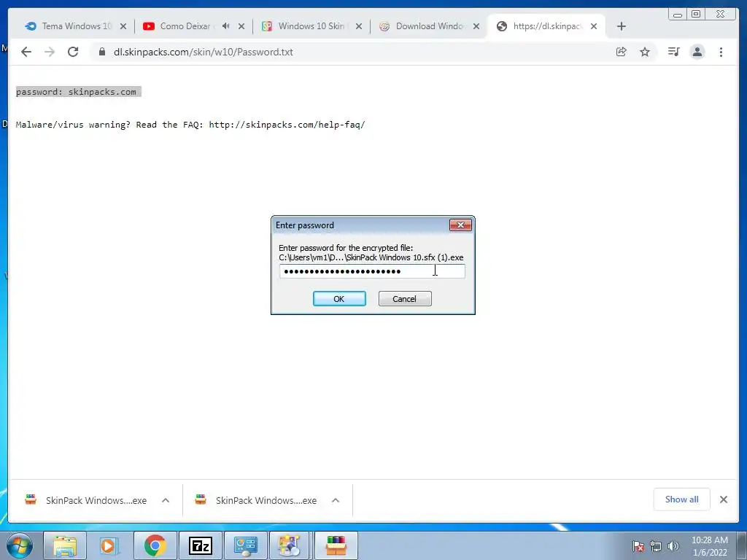
Task: Close the dl.skinpacks tab
Action: tap(594, 26)
